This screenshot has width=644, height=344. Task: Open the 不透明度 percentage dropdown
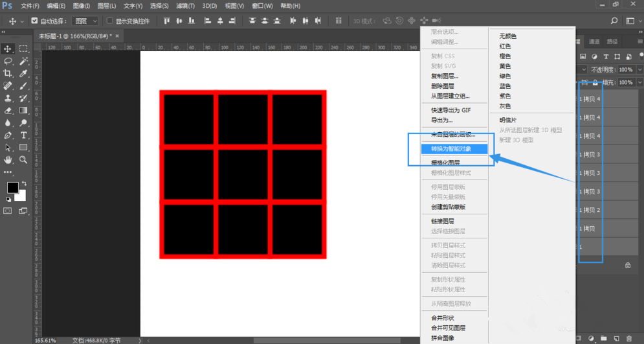pos(639,69)
